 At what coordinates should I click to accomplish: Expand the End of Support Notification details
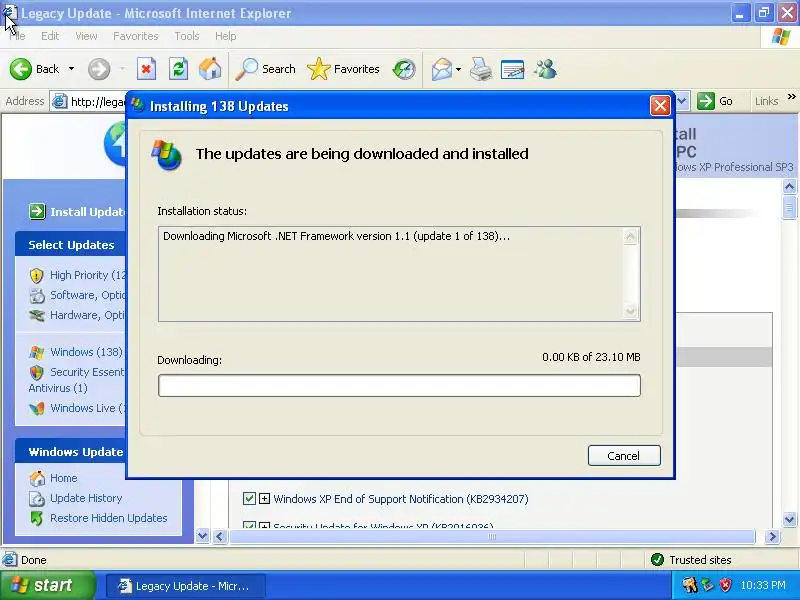pyautogui.click(x=264, y=498)
